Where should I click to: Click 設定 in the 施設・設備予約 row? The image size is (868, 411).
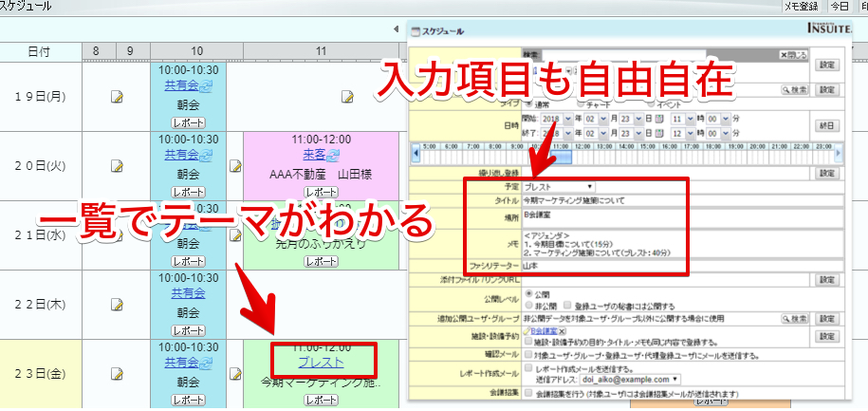826,336
